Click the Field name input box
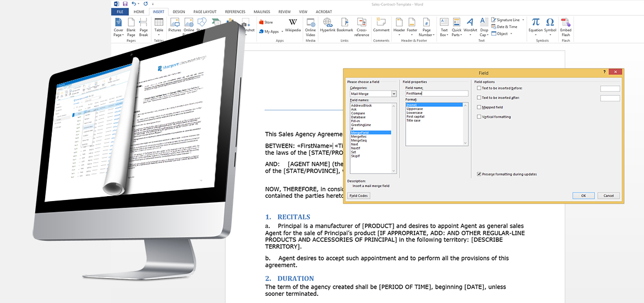 [x=436, y=94]
